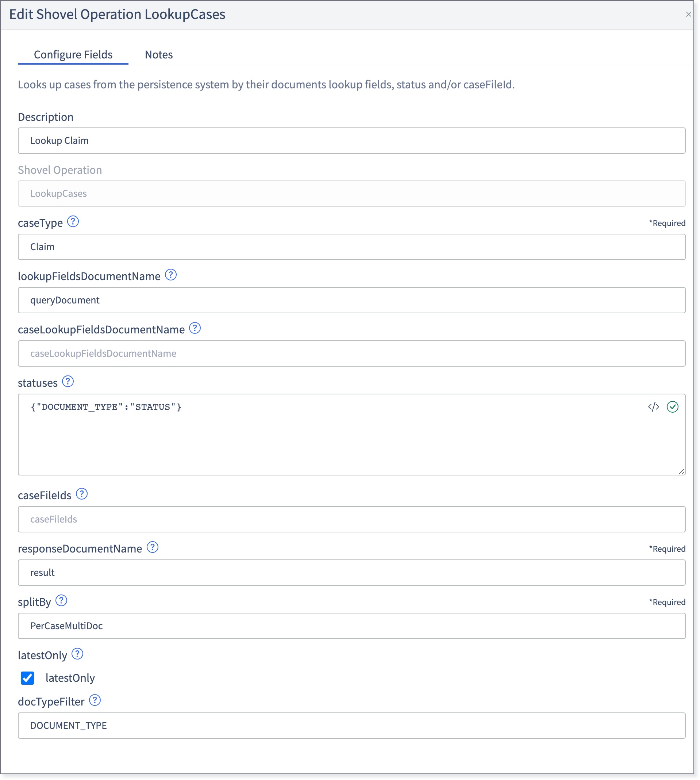Viewport: 700px width, 780px height.
Task: Click help icon beside lookupFieldsDocumentName
Action: click(171, 275)
